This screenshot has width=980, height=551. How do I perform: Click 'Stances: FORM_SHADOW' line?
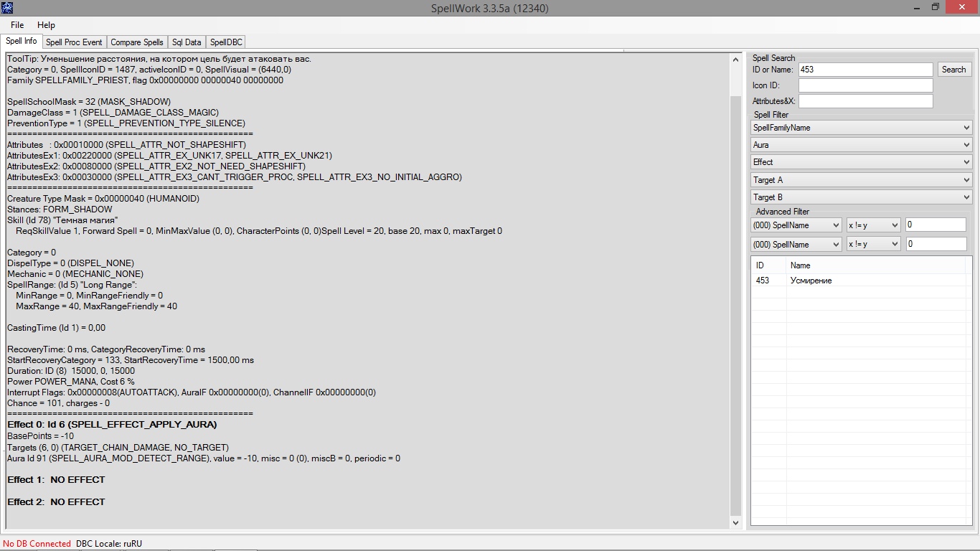click(x=60, y=209)
